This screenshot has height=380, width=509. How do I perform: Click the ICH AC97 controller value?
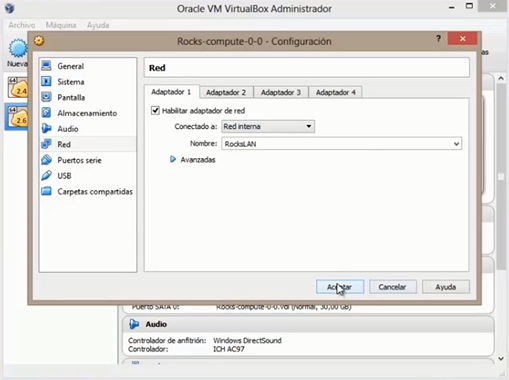pos(229,349)
